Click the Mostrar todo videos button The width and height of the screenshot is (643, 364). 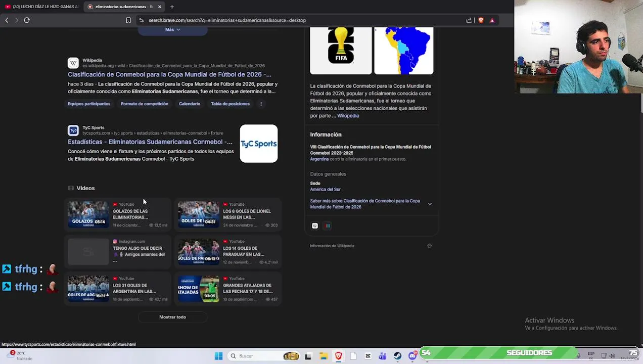click(172, 317)
